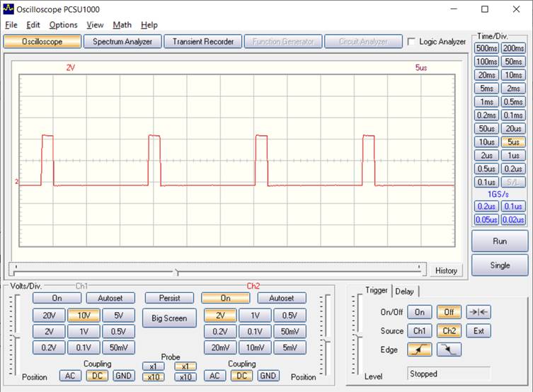The width and height of the screenshot is (533, 392).
Task: Enable the Logic Analyzer checkbox
Action: [x=412, y=42]
